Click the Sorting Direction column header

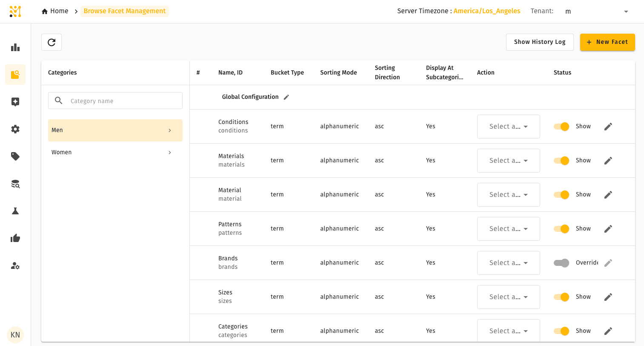coord(387,73)
